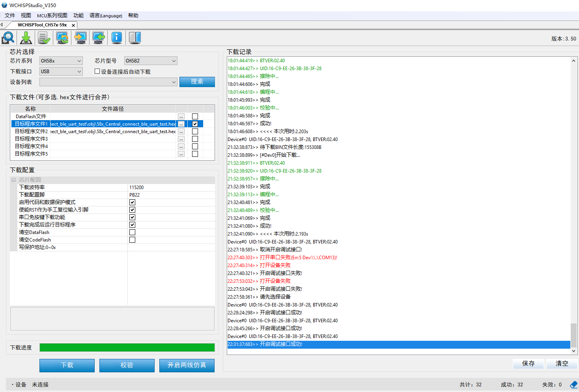Open the 芯片型号 CH582 dropdown
Screen dimensions: 579x392
click(151, 61)
